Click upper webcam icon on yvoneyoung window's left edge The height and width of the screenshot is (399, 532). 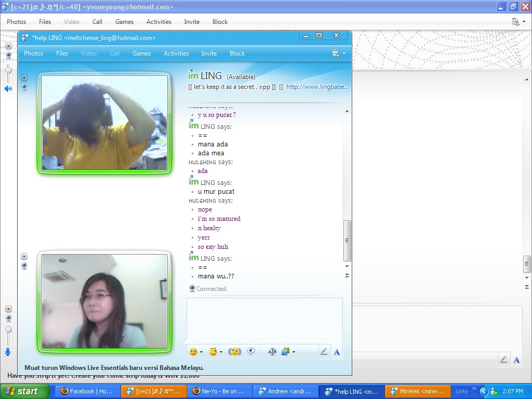click(x=9, y=55)
